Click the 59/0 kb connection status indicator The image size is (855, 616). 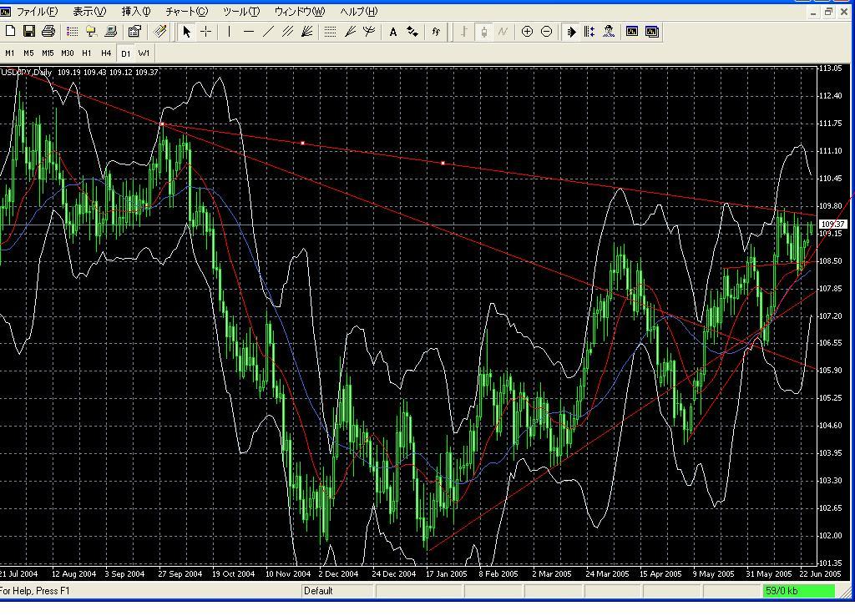tap(798, 591)
